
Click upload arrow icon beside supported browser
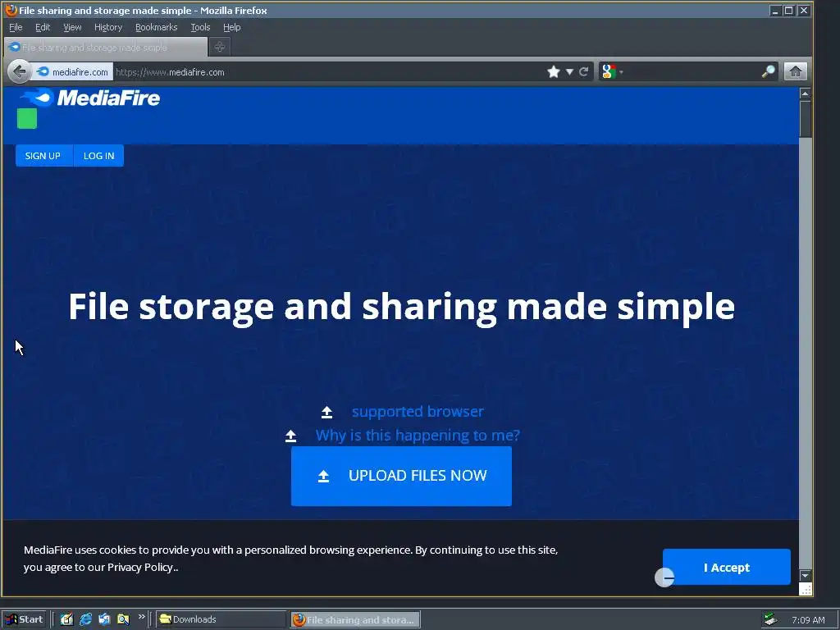click(x=326, y=412)
